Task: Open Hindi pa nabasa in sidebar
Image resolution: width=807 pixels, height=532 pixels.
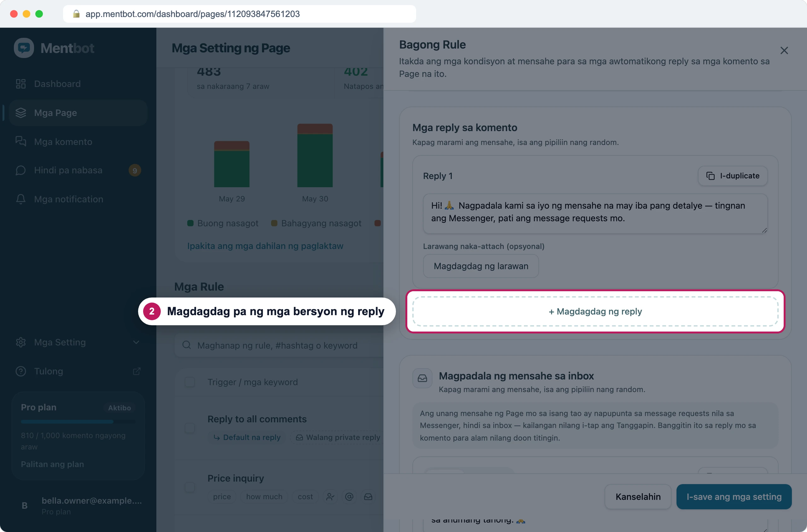Action: click(78, 170)
